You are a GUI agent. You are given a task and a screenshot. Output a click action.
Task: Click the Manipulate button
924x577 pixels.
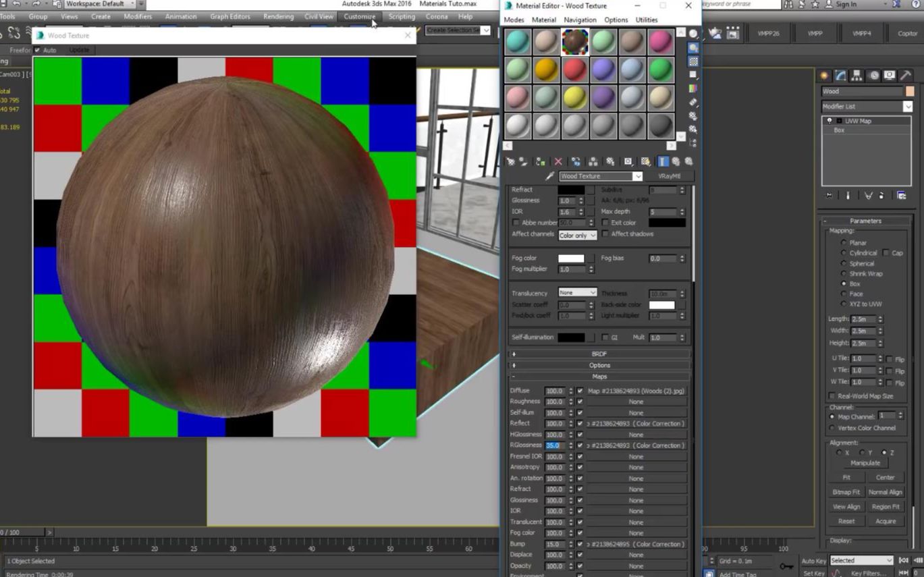865,463
